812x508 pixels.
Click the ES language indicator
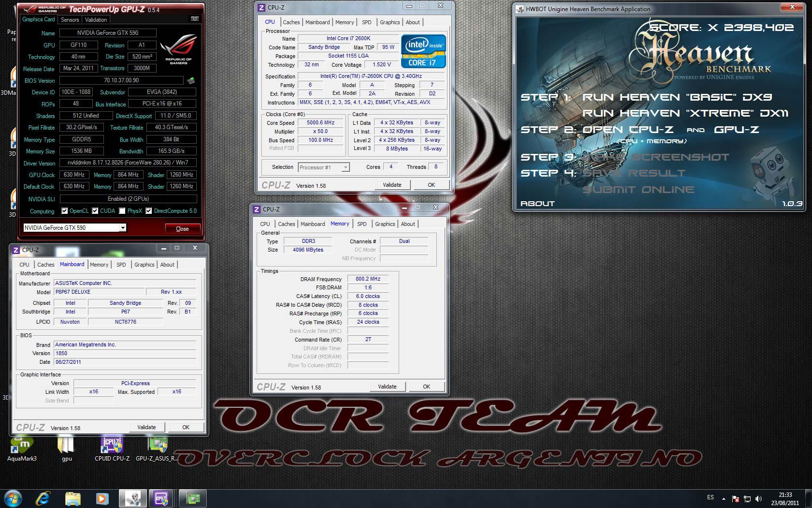710,497
